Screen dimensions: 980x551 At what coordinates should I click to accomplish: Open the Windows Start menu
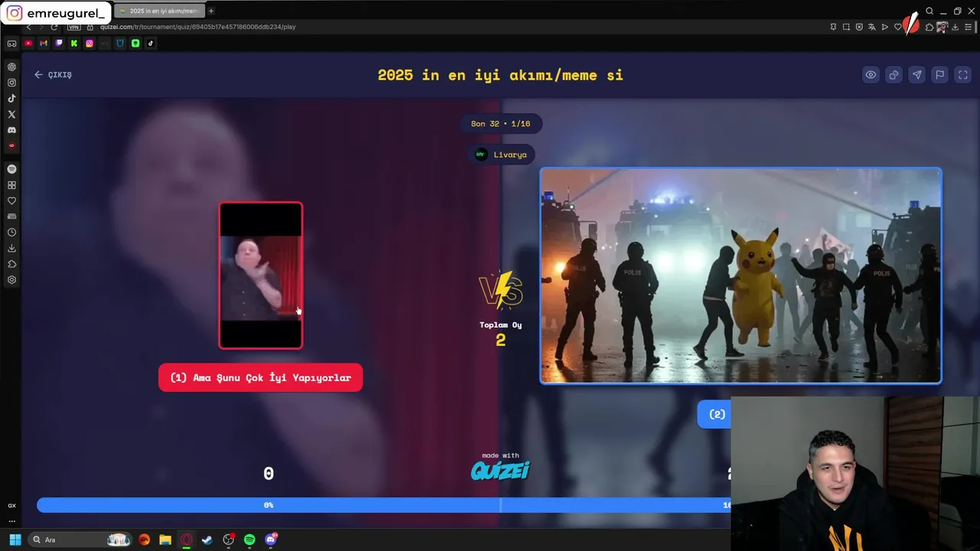[x=15, y=540]
